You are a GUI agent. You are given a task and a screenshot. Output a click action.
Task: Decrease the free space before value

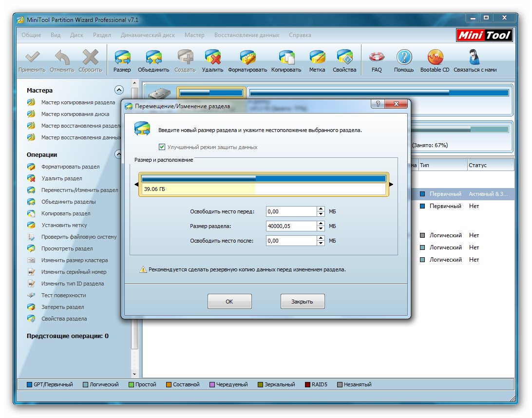321,214
